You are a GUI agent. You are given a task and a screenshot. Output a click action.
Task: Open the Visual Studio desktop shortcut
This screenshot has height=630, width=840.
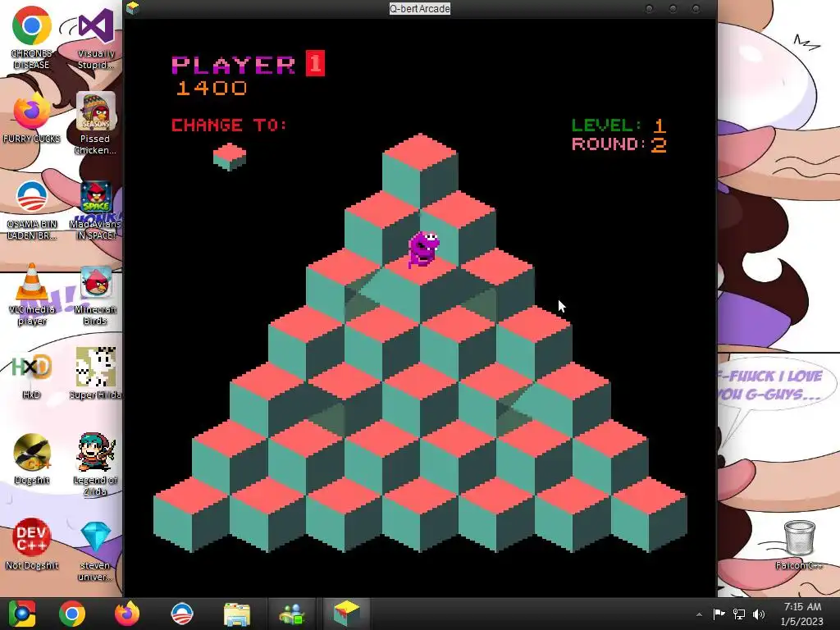95,38
